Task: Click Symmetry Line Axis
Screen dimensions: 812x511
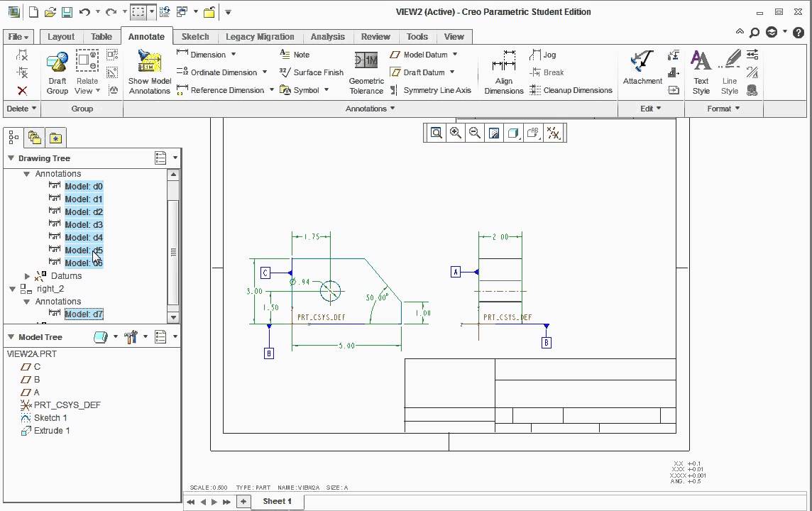Action: [431, 90]
